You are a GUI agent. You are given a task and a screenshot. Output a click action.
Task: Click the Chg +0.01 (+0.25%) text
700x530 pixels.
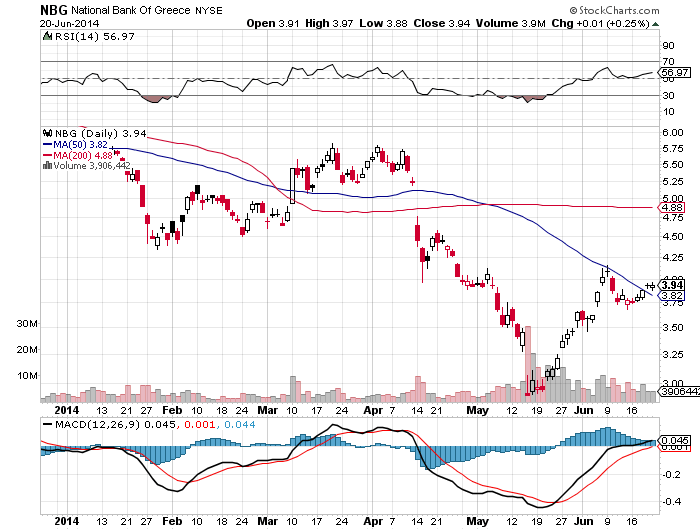click(x=600, y=23)
